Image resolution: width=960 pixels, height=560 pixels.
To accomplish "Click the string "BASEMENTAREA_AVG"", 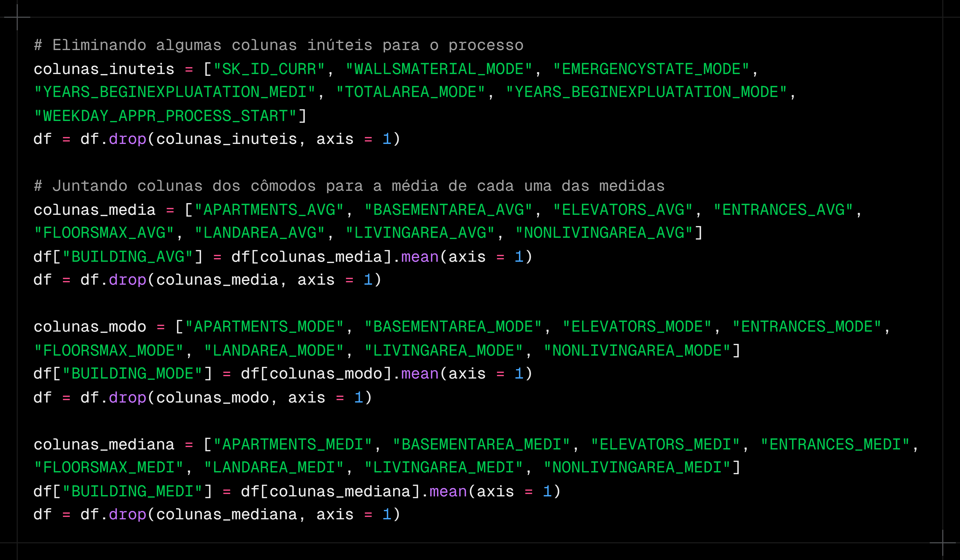I will tap(448, 210).
